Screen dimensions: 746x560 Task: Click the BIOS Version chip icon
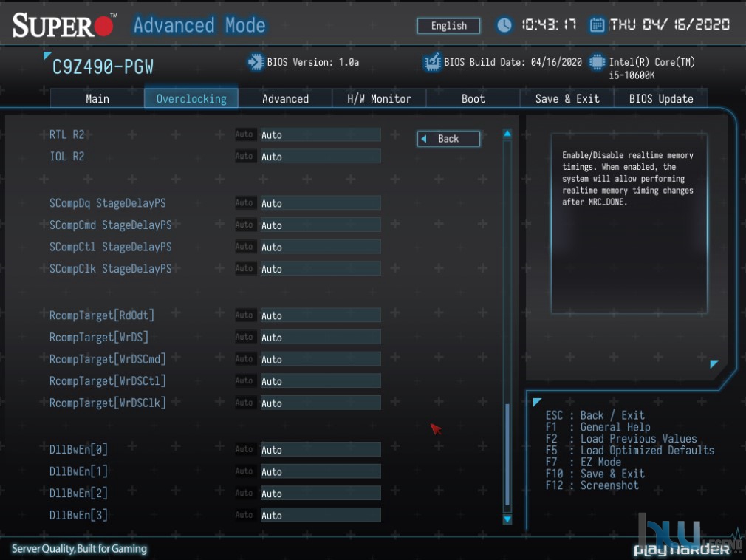(256, 62)
